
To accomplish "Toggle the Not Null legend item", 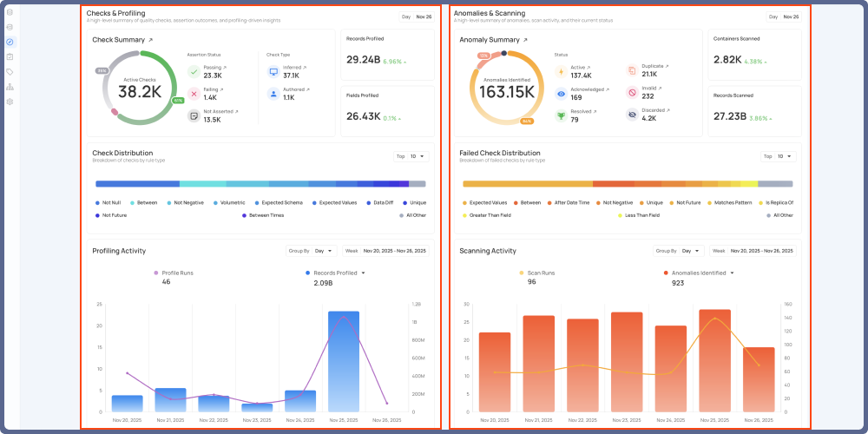I will (109, 202).
